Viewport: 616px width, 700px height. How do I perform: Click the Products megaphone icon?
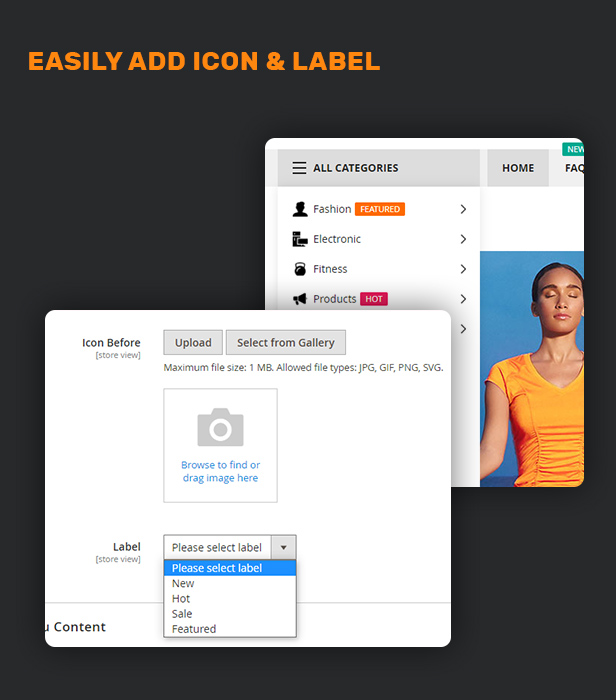tap(300, 299)
